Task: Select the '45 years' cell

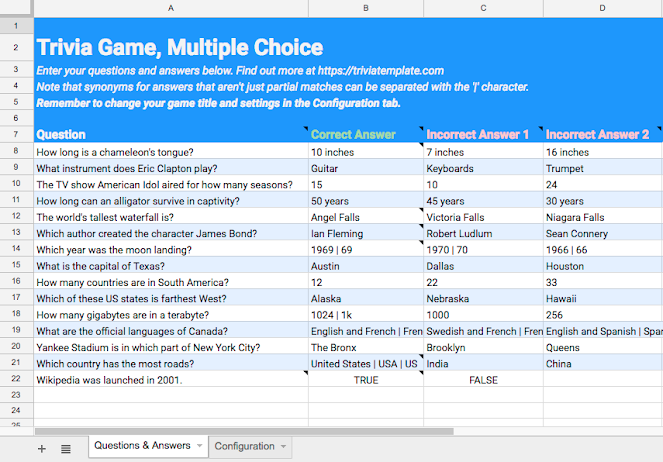Action: click(483, 200)
